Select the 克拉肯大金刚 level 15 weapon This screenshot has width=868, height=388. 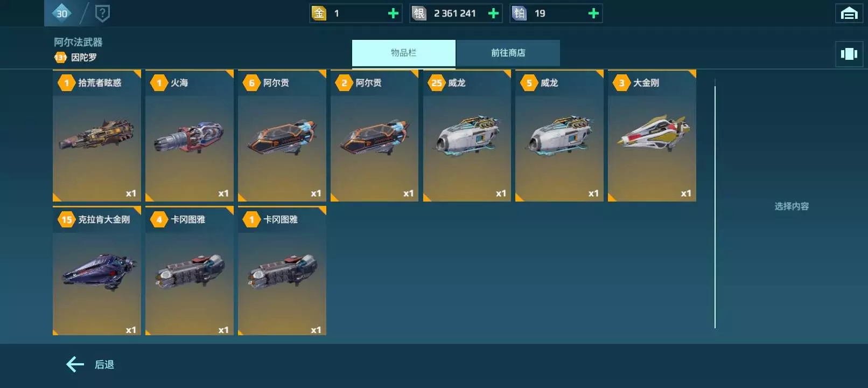[x=97, y=271]
